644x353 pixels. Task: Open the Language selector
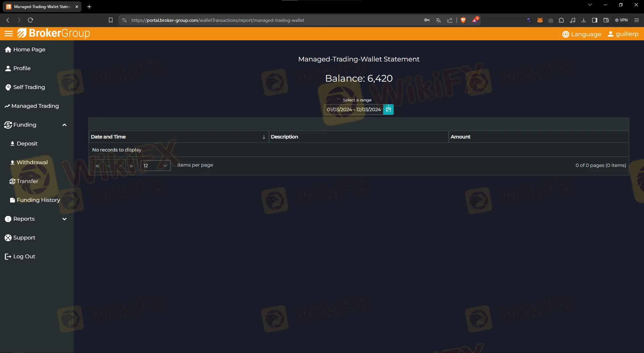(582, 34)
